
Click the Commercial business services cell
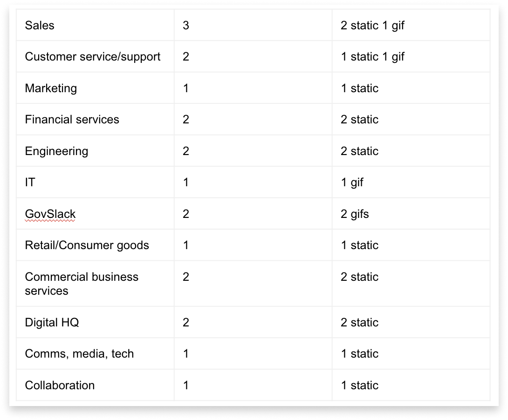[82, 284]
